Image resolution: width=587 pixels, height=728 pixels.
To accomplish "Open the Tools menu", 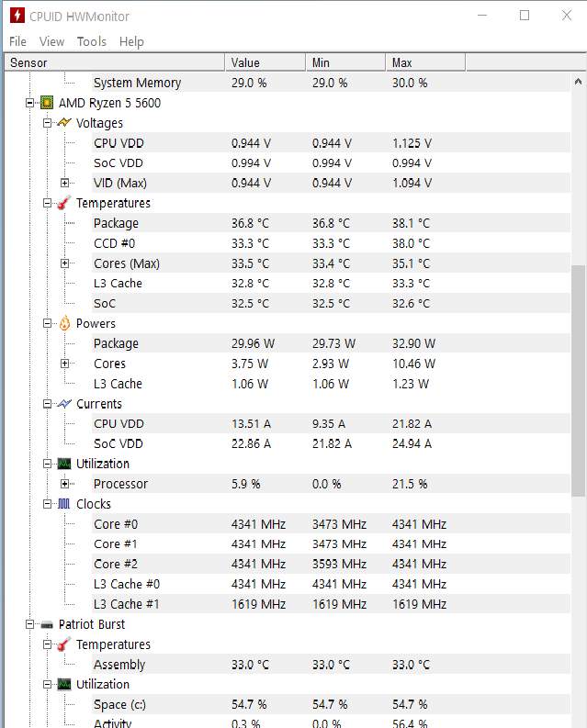I will pos(91,41).
